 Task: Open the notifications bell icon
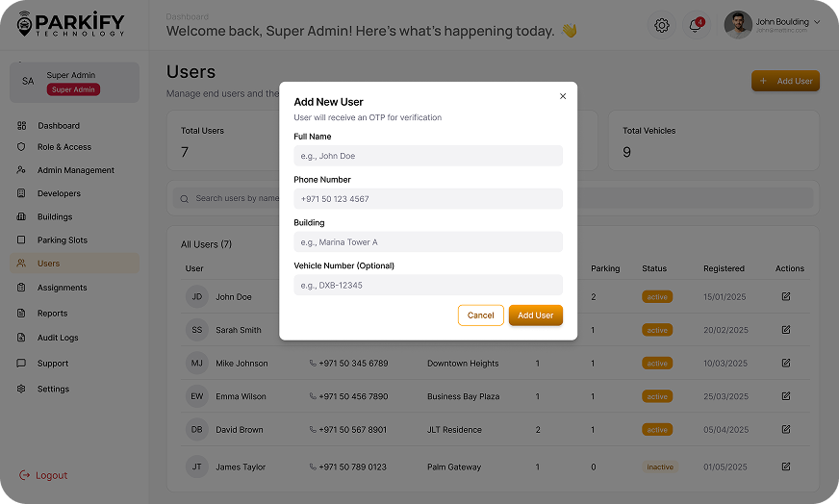[695, 26]
